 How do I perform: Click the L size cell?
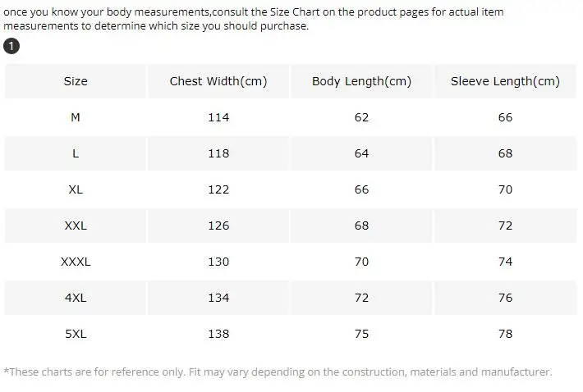[x=76, y=153]
